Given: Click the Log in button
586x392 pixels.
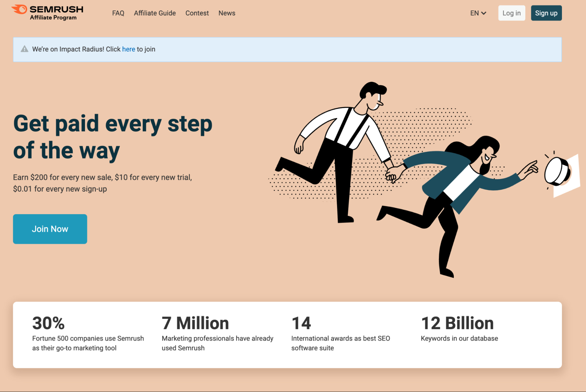Looking at the screenshot, I should click(x=512, y=13).
